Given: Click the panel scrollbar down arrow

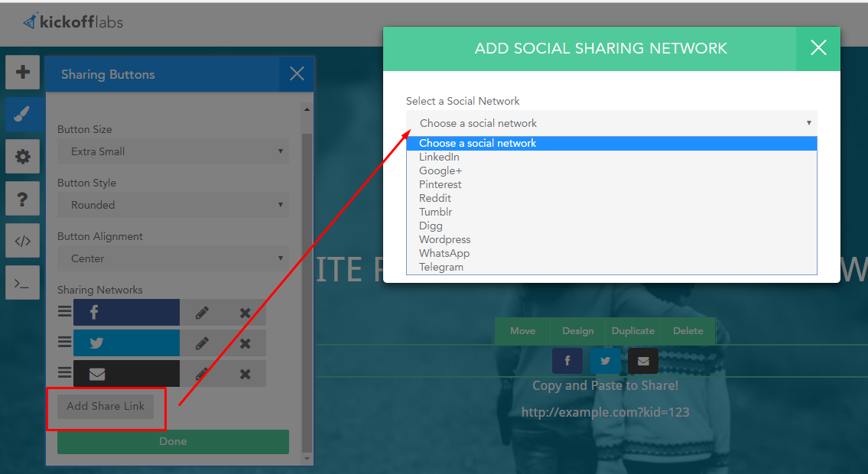Looking at the screenshot, I should 307,459.
